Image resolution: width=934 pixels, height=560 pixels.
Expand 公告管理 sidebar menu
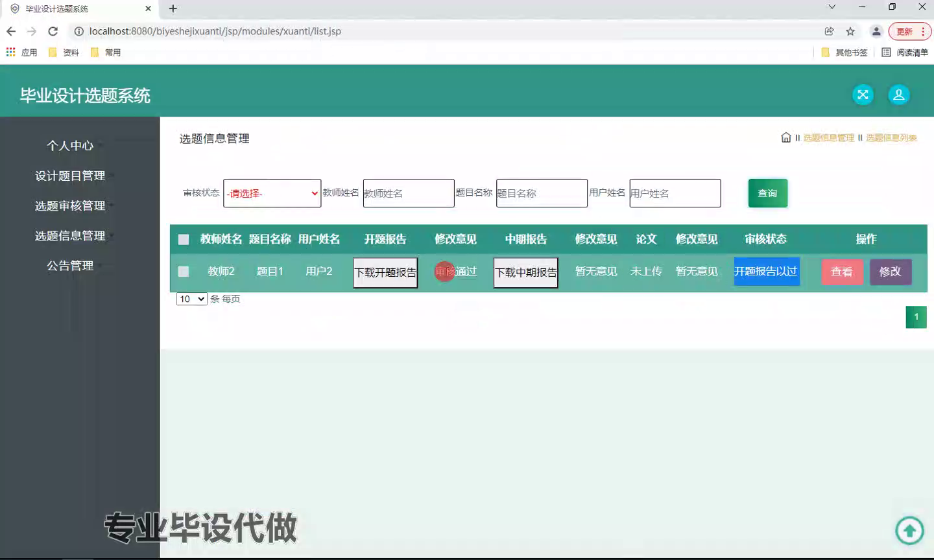click(x=70, y=265)
